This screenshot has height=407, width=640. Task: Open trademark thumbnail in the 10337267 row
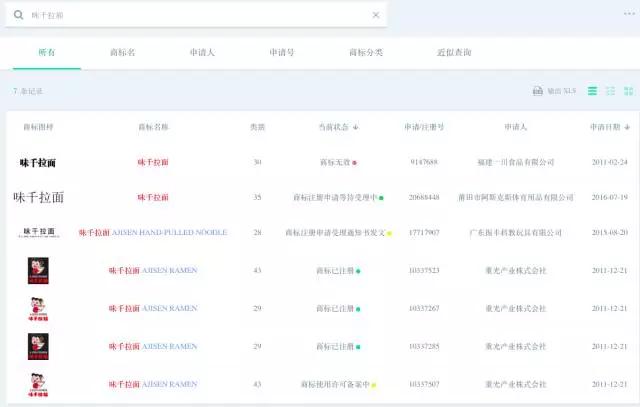[x=38, y=309]
